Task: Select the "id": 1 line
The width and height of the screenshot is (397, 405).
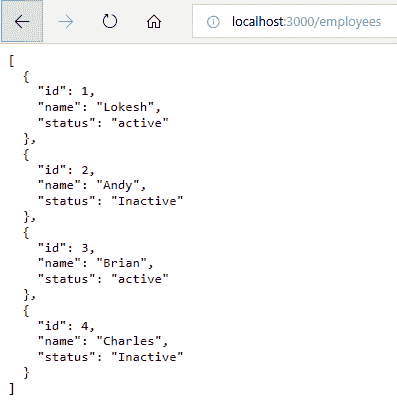Action: click(x=66, y=91)
